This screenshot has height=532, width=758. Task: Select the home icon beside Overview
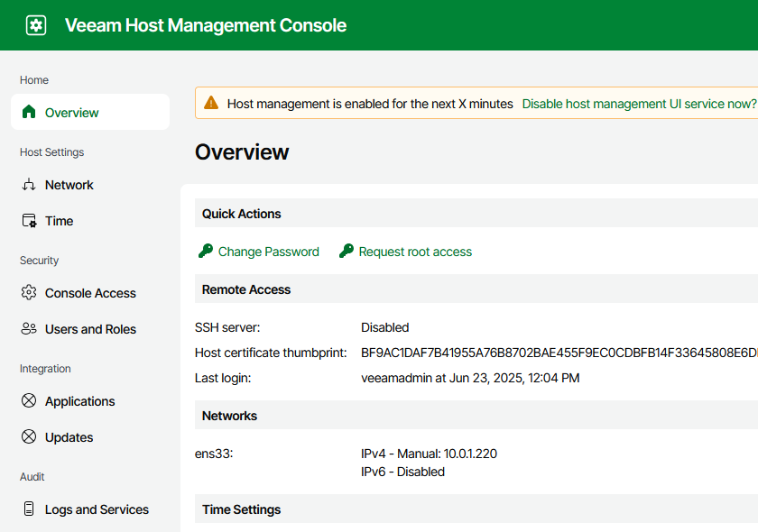pos(31,111)
